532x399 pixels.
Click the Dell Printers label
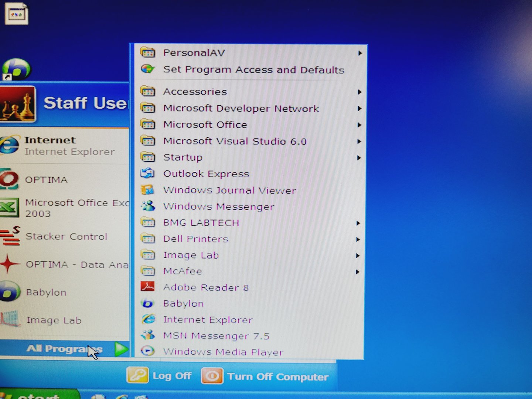pos(196,239)
